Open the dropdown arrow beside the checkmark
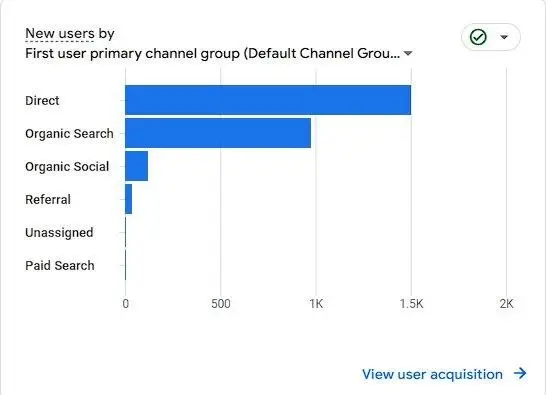546x395 pixels. (x=504, y=37)
